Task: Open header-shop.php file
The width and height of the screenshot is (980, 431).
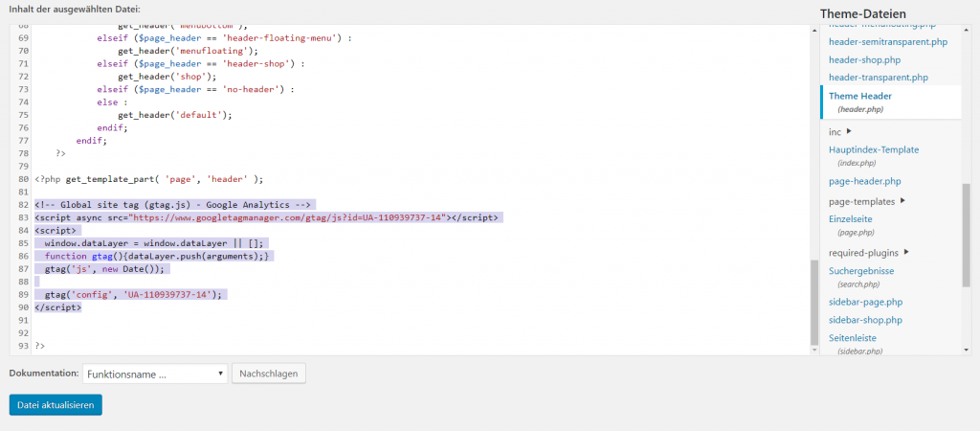Action: pyautogui.click(x=864, y=59)
